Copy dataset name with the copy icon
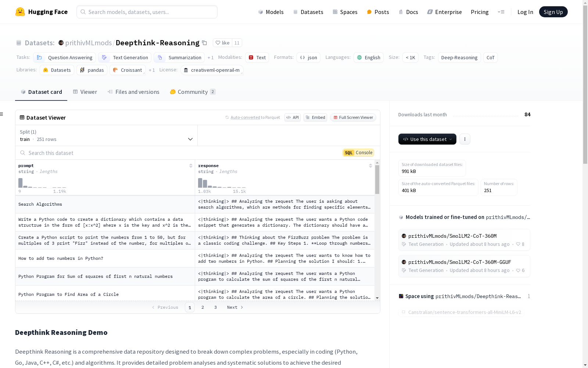Image resolution: width=588 pixels, height=368 pixels. click(205, 43)
